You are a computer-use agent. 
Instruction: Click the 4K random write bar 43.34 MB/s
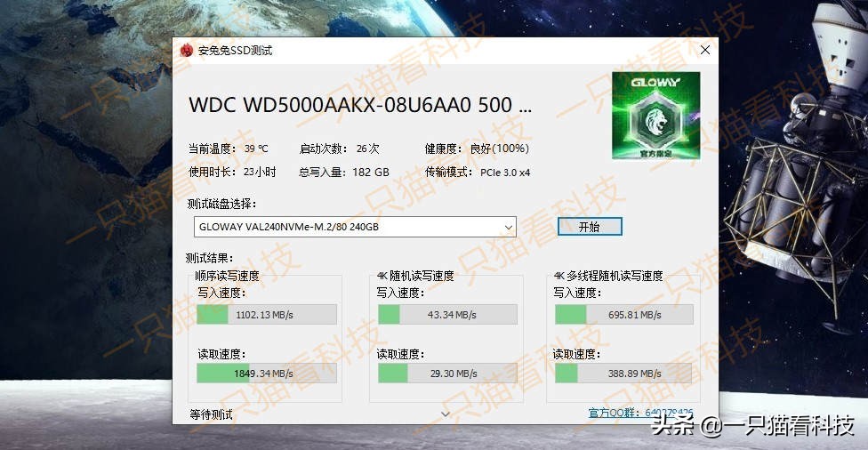pos(448,315)
